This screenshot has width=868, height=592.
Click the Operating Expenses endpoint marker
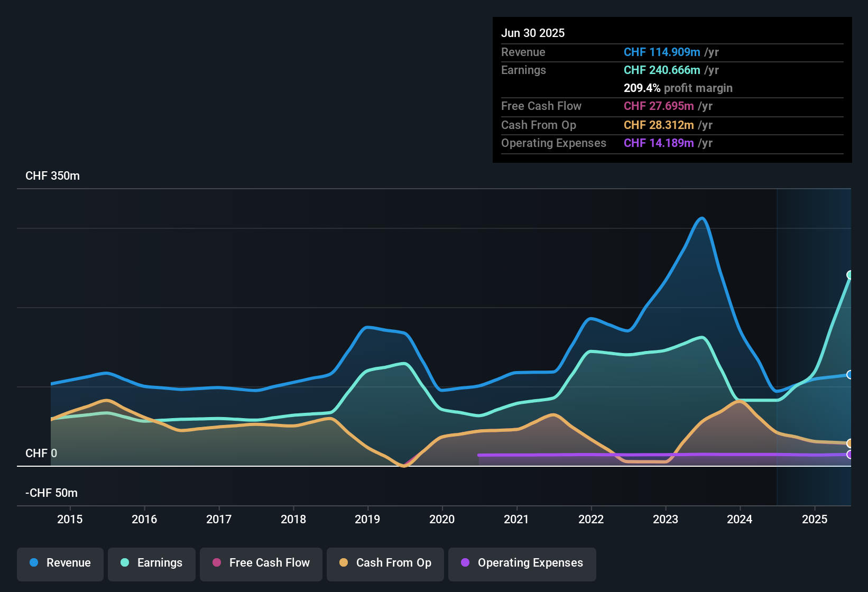pyautogui.click(x=850, y=455)
